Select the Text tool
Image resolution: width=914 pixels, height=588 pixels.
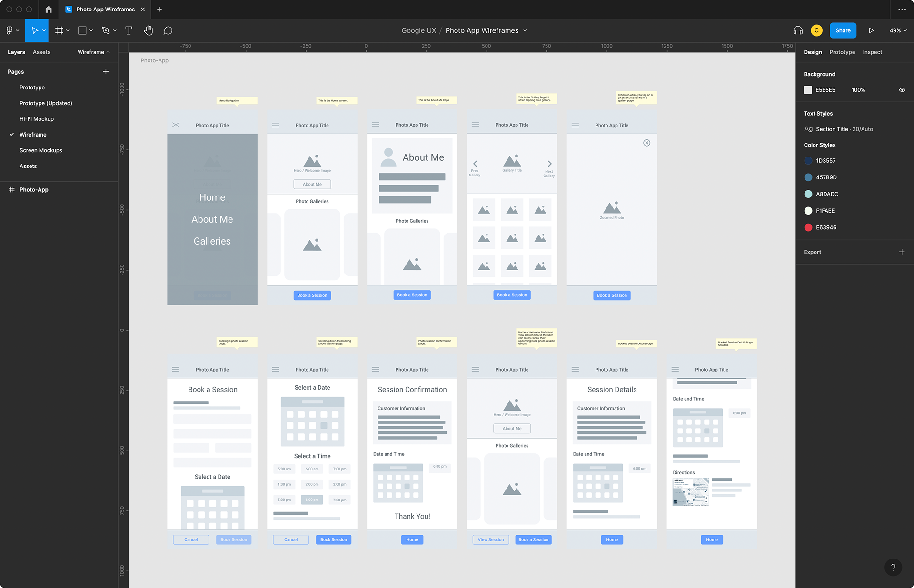coord(129,30)
